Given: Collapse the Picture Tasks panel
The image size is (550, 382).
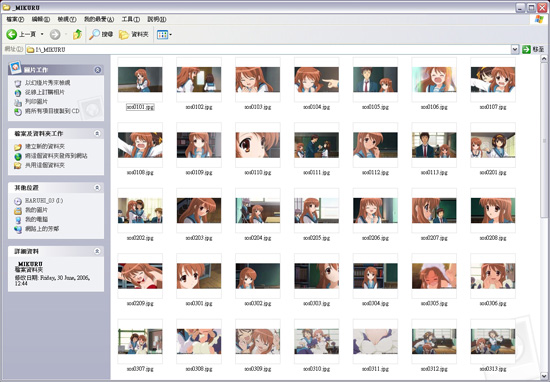Looking at the screenshot, I should [x=98, y=70].
